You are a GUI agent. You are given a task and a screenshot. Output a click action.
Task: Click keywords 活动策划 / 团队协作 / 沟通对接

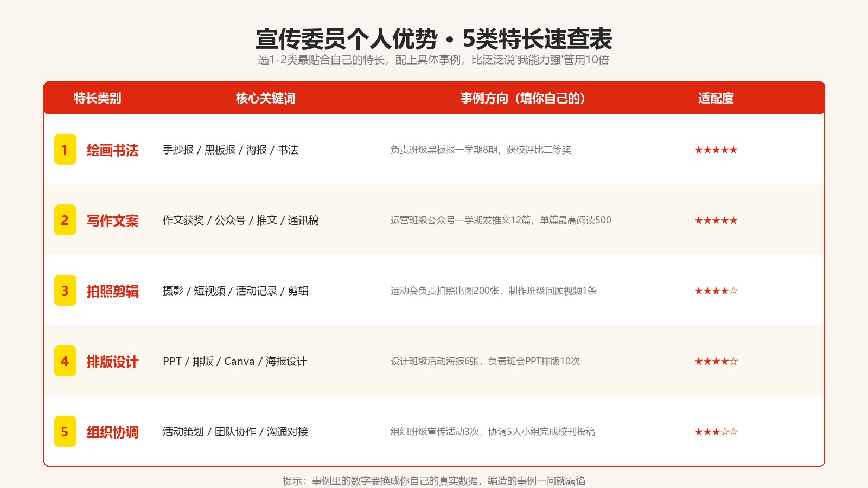point(235,432)
